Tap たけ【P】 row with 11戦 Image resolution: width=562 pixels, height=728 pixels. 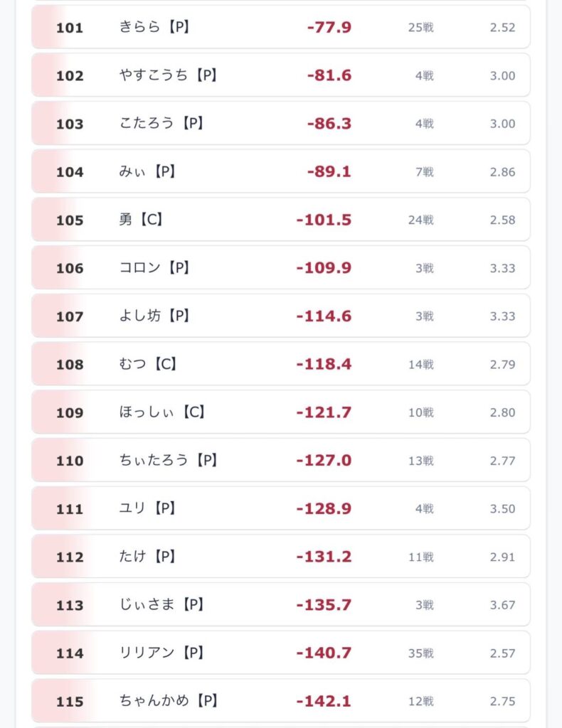(280, 556)
